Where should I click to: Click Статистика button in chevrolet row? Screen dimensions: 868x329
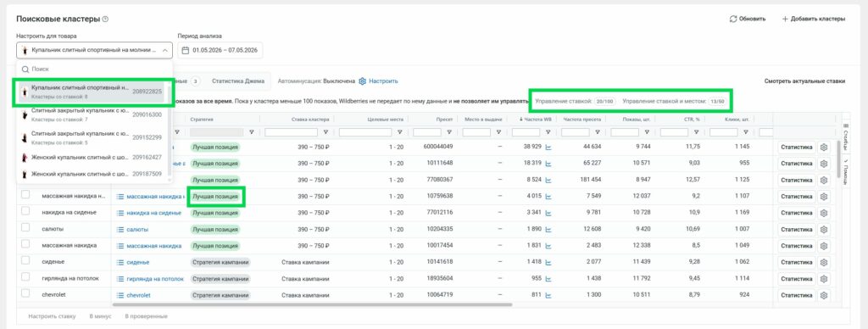point(796,295)
